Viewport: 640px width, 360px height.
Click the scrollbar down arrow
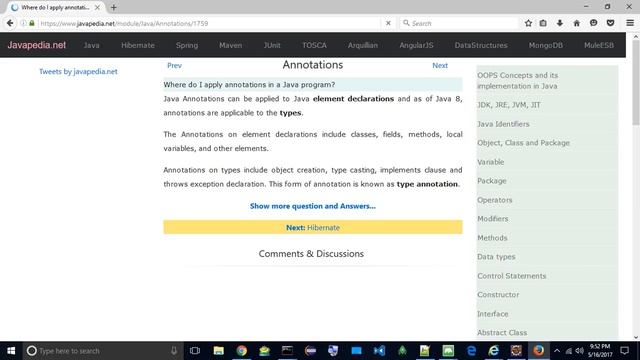pyautogui.click(x=636, y=337)
